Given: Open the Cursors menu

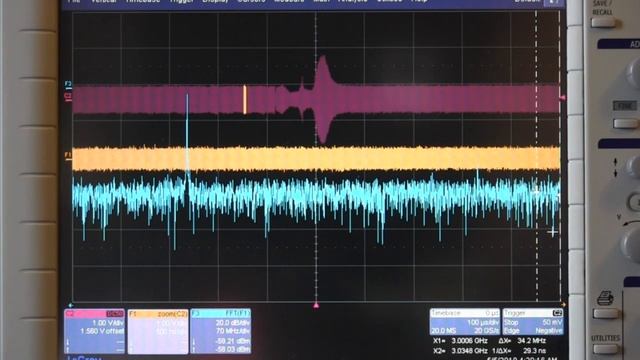Looking at the screenshot, I should 251,1.
